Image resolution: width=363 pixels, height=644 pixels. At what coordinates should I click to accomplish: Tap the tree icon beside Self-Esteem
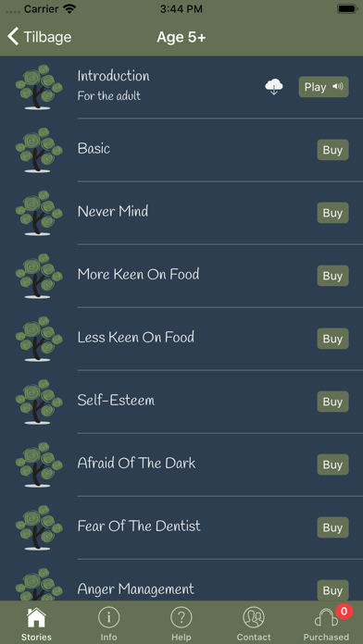click(39, 402)
